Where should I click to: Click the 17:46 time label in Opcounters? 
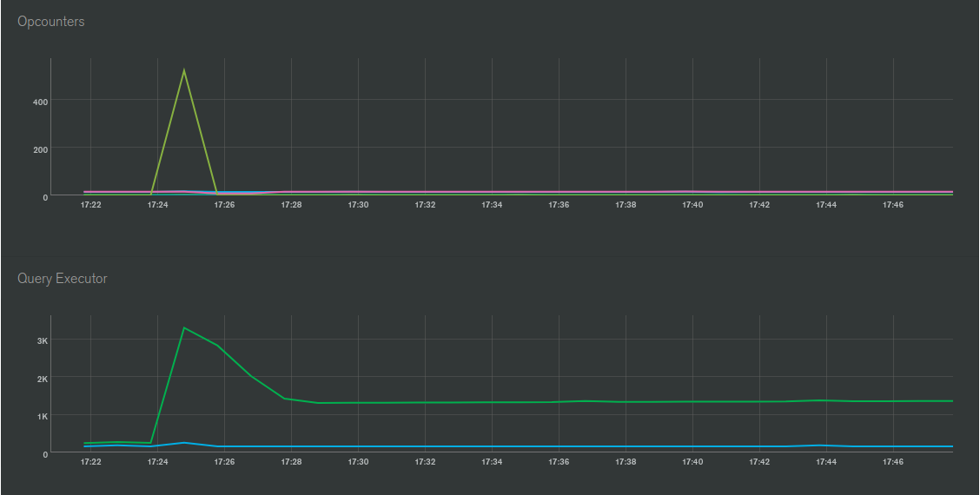[x=893, y=205]
